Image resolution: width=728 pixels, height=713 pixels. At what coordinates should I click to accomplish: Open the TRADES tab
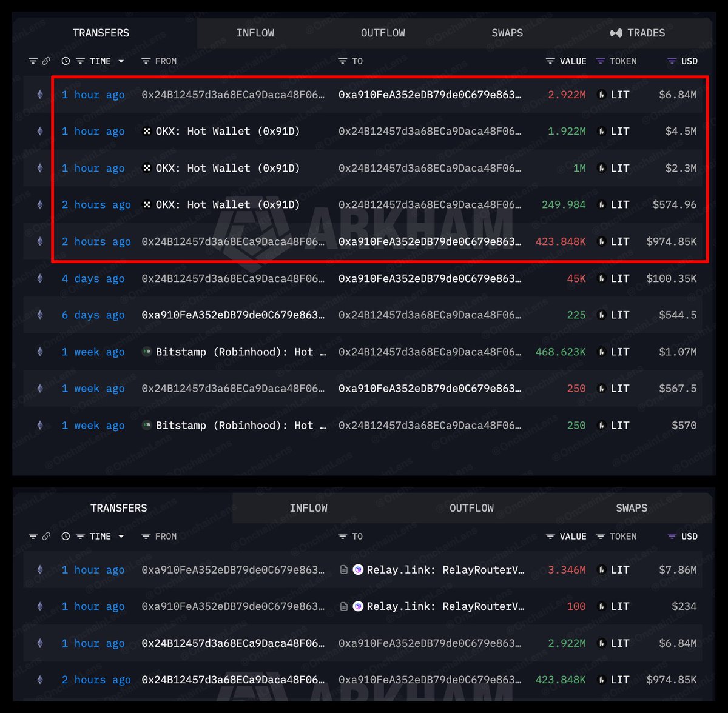[638, 33]
